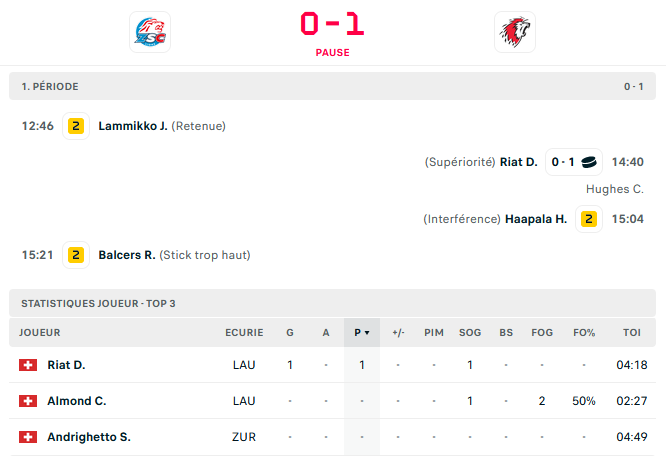Click the puck goal icon next to 0-1
Screen dimensions: 666x461
point(590,162)
